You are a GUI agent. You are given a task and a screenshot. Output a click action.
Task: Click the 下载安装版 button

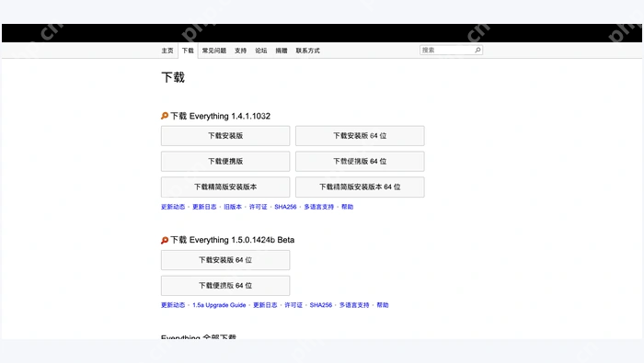click(225, 136)
